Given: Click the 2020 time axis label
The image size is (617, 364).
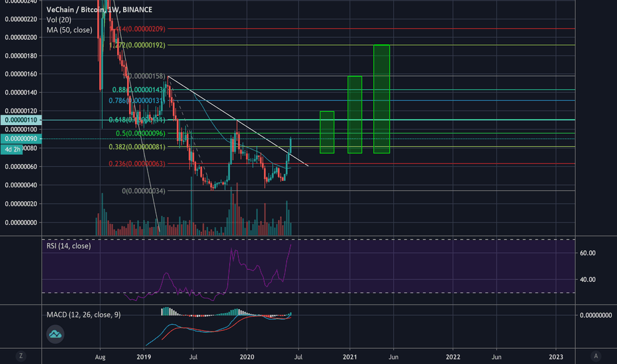Looking at the screenshot, I should coord(247,357).
